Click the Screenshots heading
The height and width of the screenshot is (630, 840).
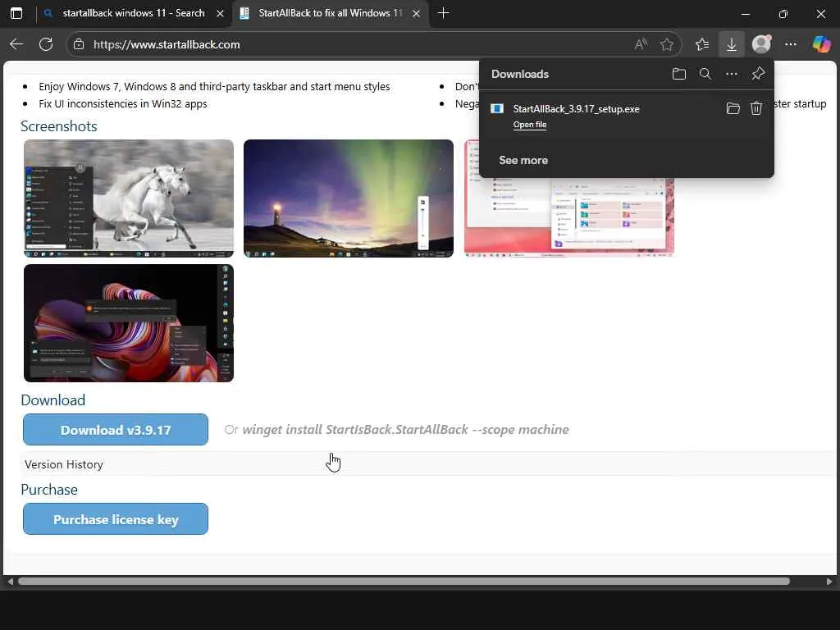(x=59, y=126)
